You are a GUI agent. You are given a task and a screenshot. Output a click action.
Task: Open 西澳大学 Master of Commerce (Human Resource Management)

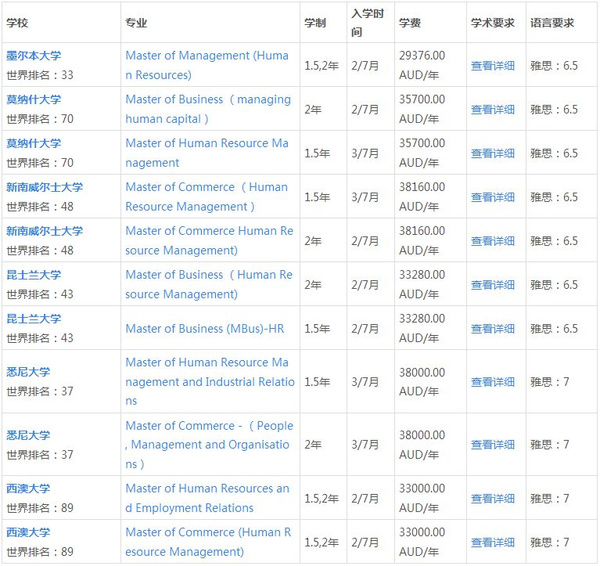[209, 542]
